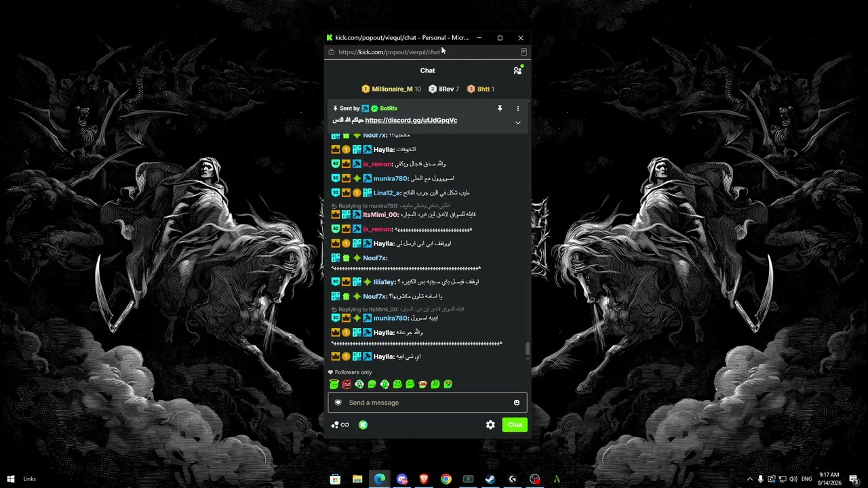Click the reader view icon in address bar

pos(524,52)
